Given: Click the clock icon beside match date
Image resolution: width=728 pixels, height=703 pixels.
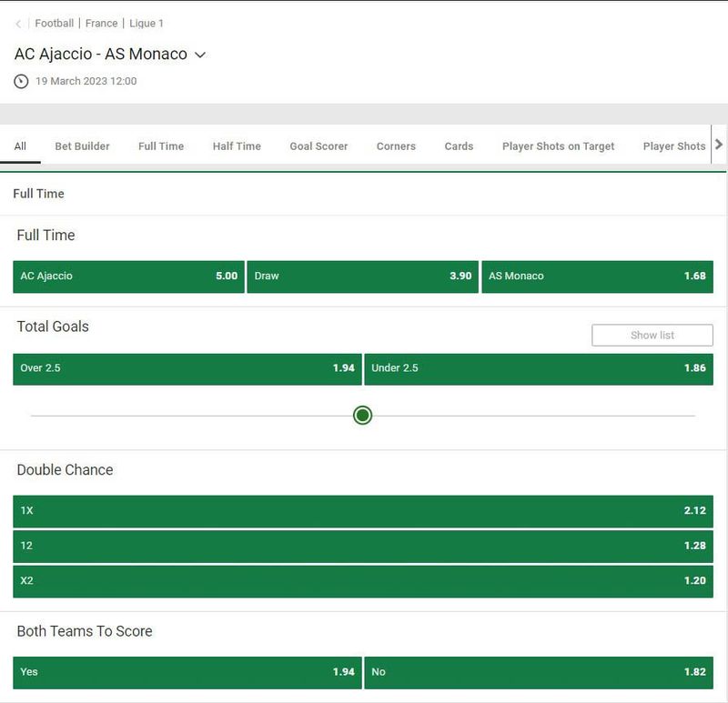Looking at the screenshot, I should [x=21, y=81].
